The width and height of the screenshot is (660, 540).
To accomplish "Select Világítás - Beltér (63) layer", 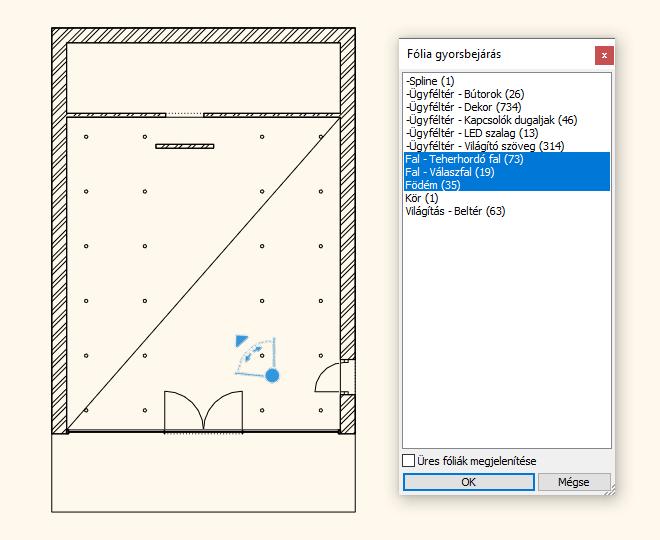I will [x=507, y=211].
